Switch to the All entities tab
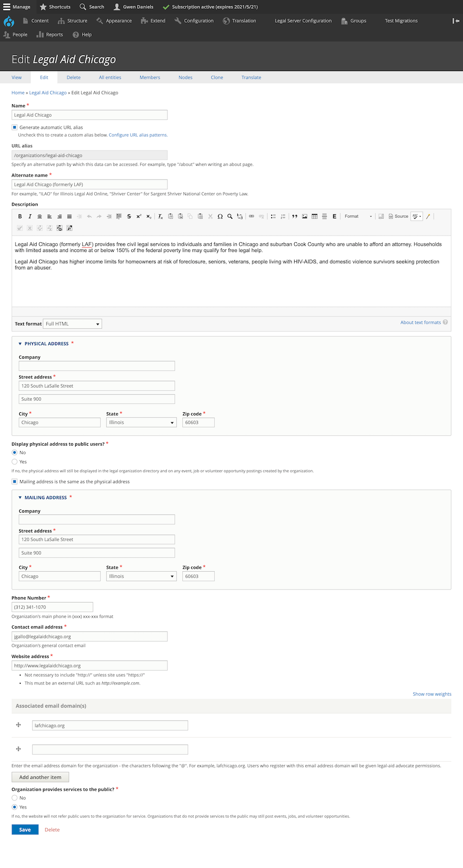 click(x=110, y=77)
